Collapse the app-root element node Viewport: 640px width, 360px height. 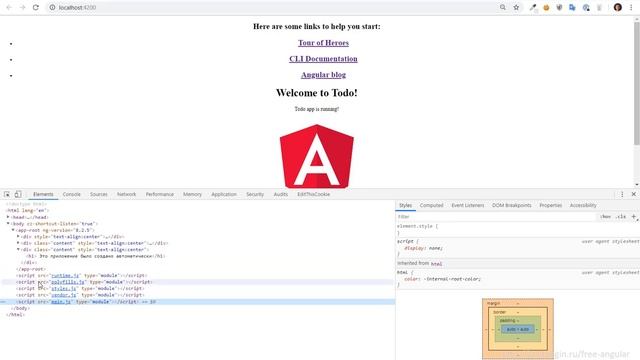click(13, 230)
